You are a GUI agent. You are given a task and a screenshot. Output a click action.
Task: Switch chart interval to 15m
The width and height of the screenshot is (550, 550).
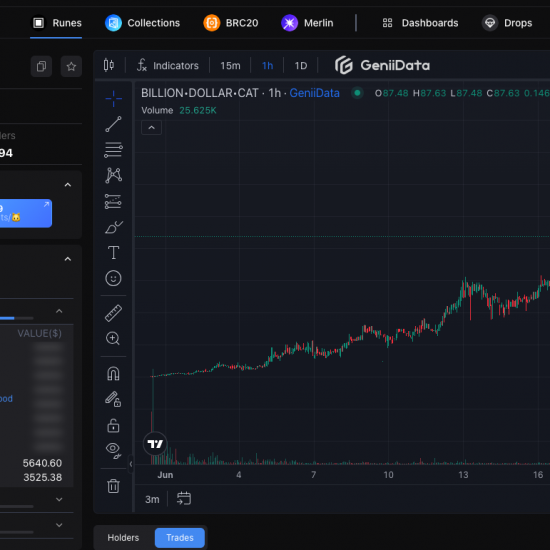click(x=230, y=66)
